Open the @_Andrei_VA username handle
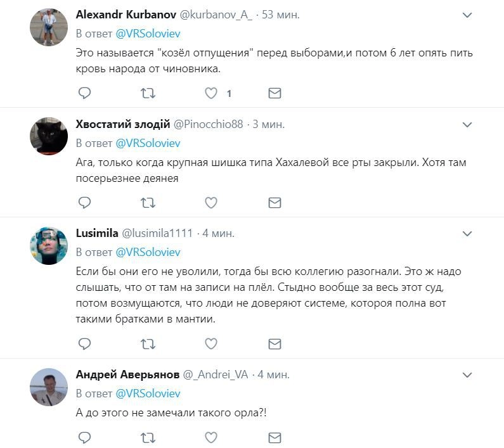Screen dimensions: 504x448 coord(216,374)
